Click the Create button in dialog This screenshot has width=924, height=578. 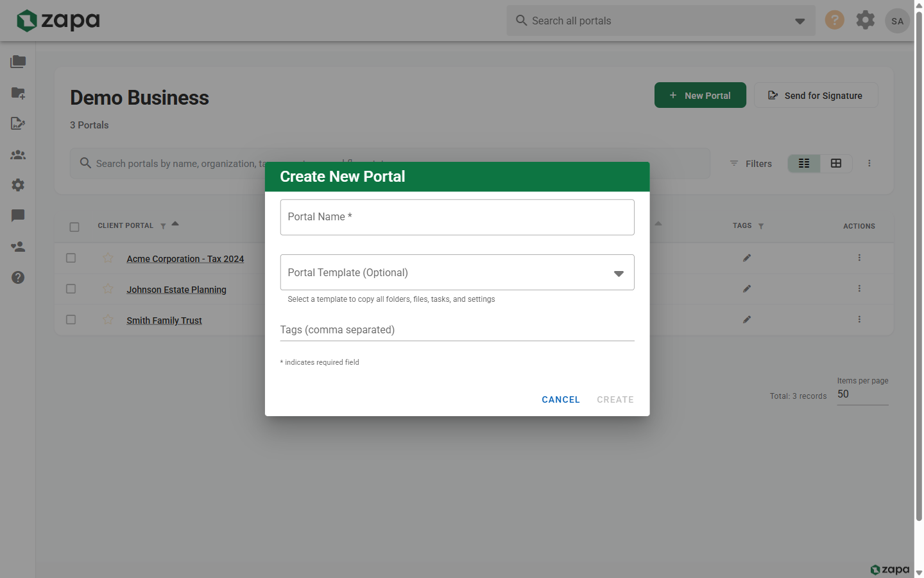tap(615, 399)
